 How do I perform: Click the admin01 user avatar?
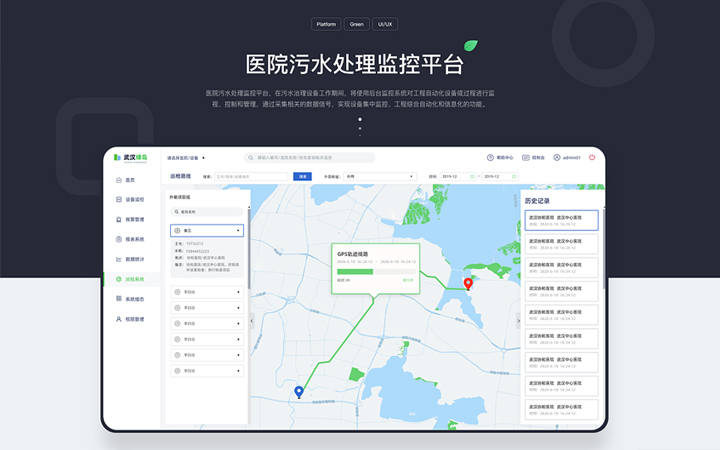[558, 157]
